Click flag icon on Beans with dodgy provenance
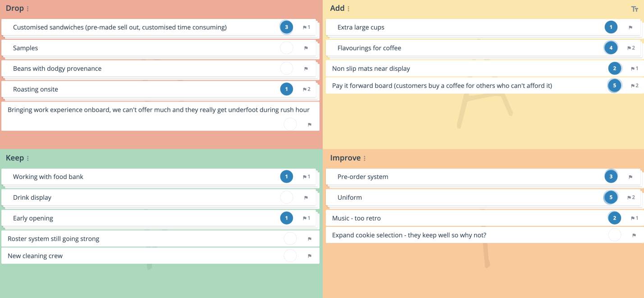 point(306,69)
